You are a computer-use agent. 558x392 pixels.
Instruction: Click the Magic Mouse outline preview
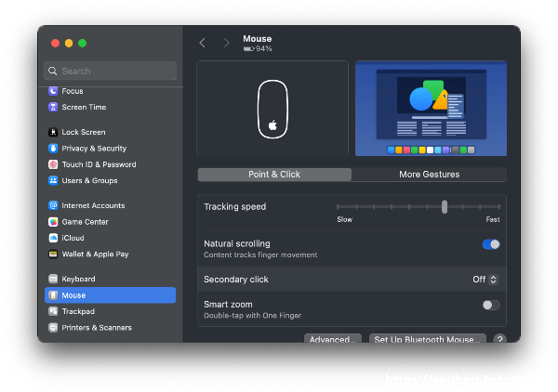272,109
